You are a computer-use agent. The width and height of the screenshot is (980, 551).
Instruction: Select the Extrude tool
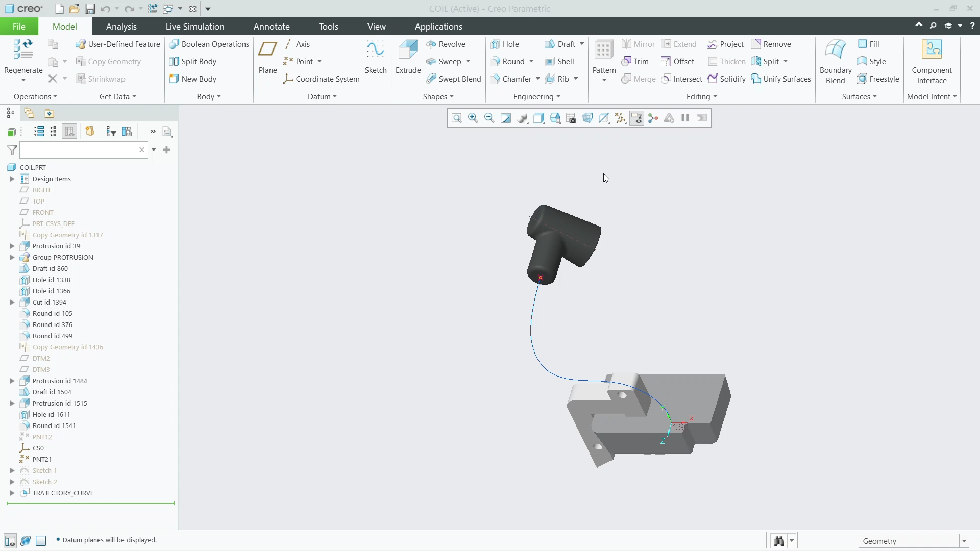click(x=408, y=56)
